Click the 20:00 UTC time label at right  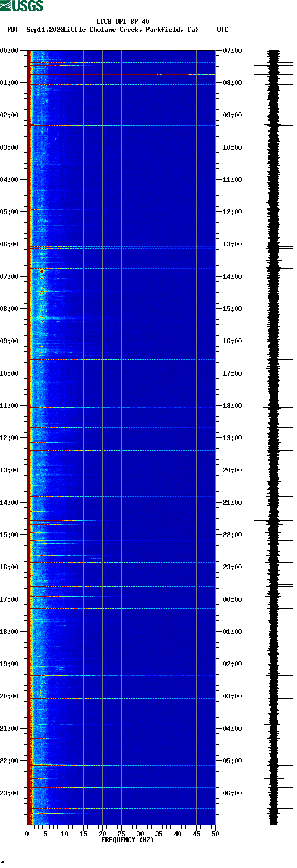[232, 470]
